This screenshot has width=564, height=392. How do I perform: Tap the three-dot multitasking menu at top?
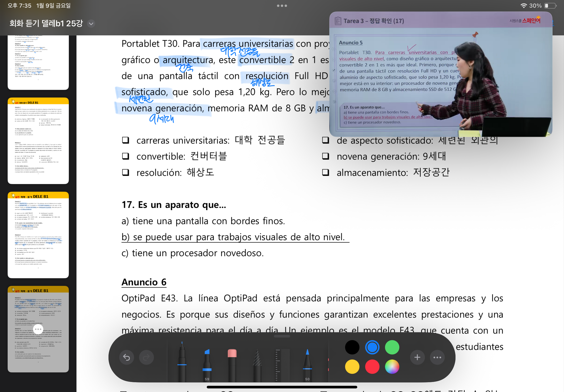coord(282,6)
